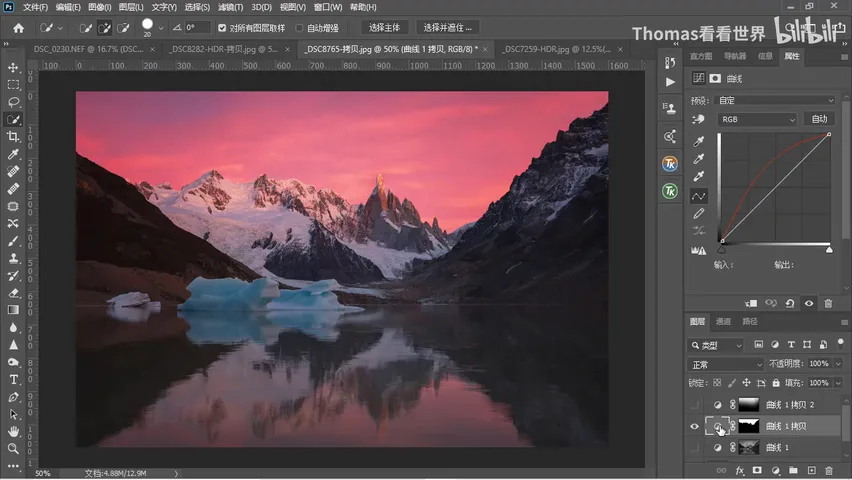Open the fill slider dropdown arrow
The width and height of the screenshot is (852, 480).
(838, 383)
